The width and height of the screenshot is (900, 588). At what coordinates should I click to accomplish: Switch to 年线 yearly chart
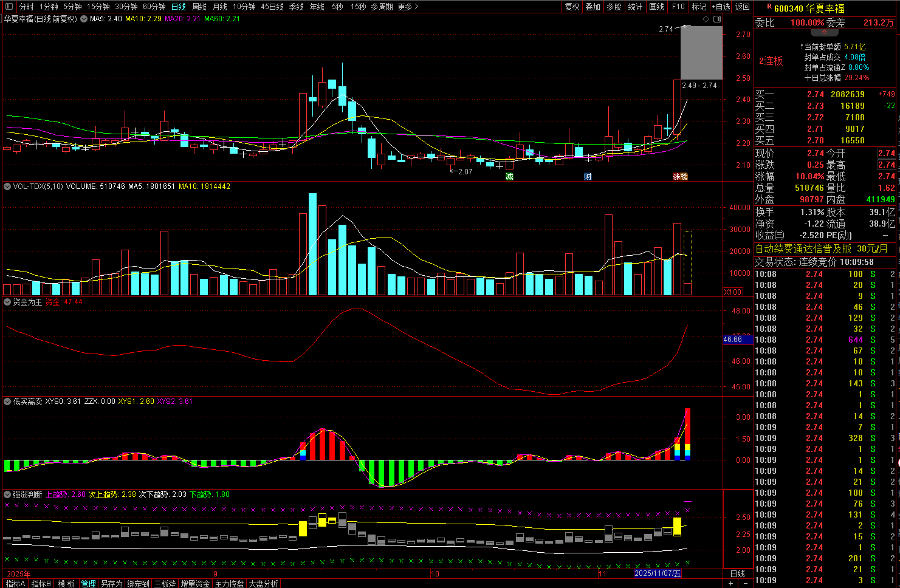[317, 7]
